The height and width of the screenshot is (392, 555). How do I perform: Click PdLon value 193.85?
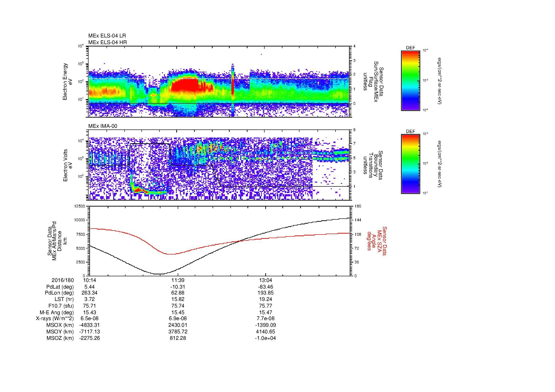pyautogui.click(x=266, y=293)
